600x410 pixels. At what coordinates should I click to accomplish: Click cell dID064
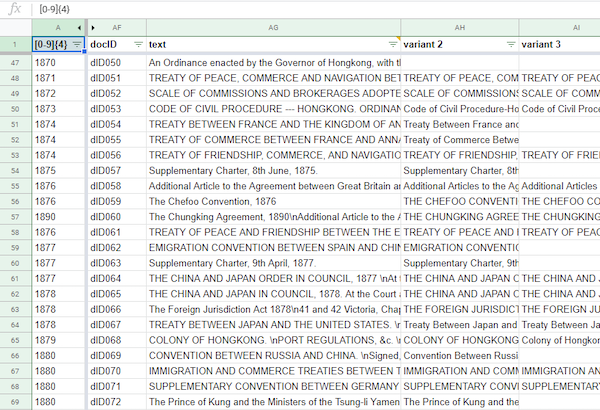pyautogui.click(x=117, y=279)
